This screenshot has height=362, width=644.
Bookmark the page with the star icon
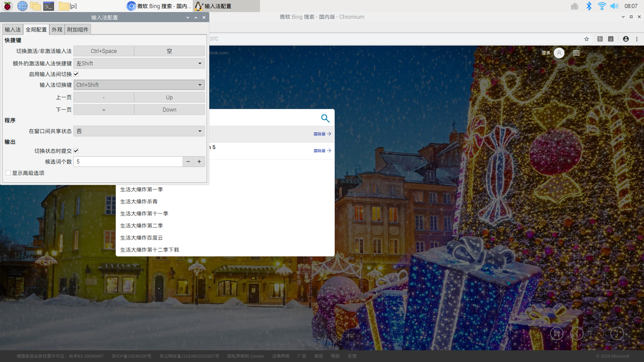click(587, 39)
